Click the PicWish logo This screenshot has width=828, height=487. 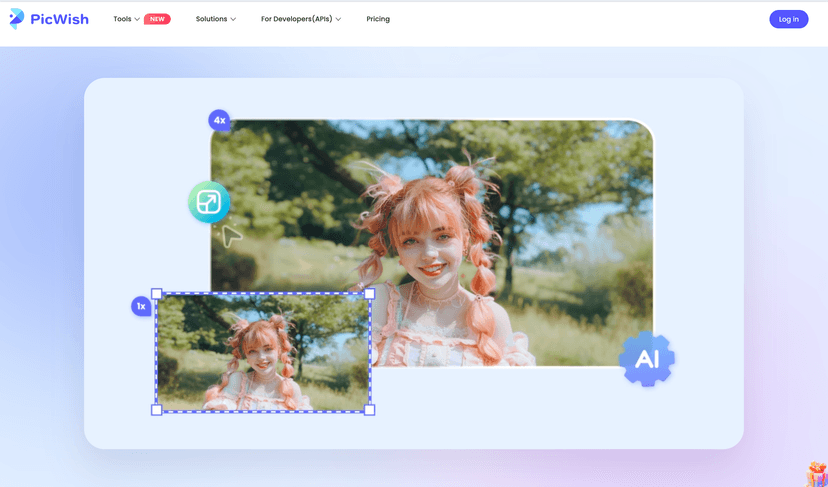coord(49,19)
